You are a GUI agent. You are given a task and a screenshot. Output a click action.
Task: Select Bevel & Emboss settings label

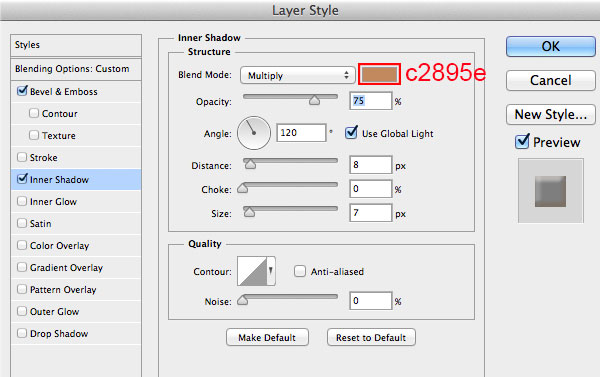pyautogui.click(x=64, y=92)
